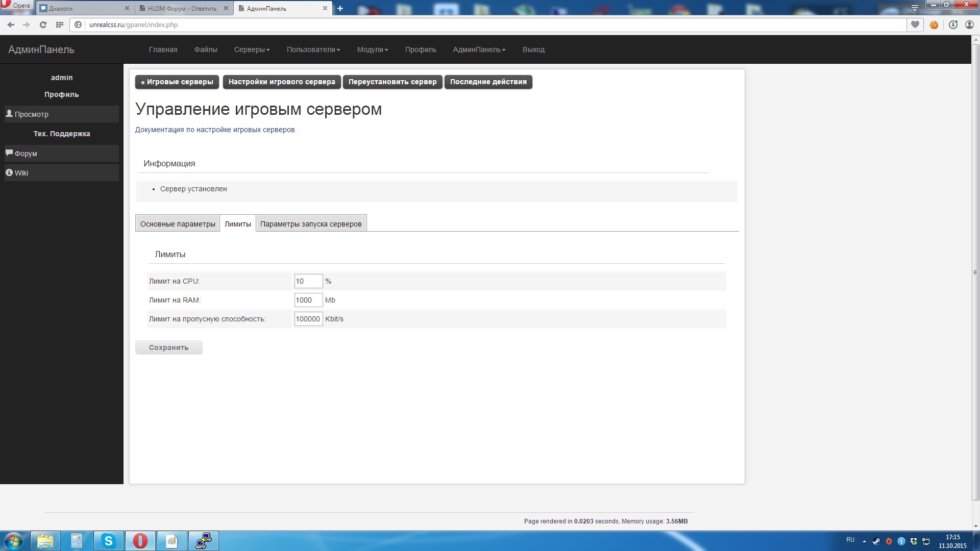The image size is (980, 551).
Task: Open the Speed Dial grid icon
Action: click(x=60, y=24)
